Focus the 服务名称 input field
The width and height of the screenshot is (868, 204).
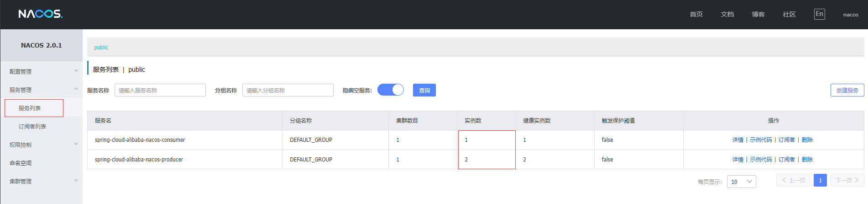coord(160,90)
